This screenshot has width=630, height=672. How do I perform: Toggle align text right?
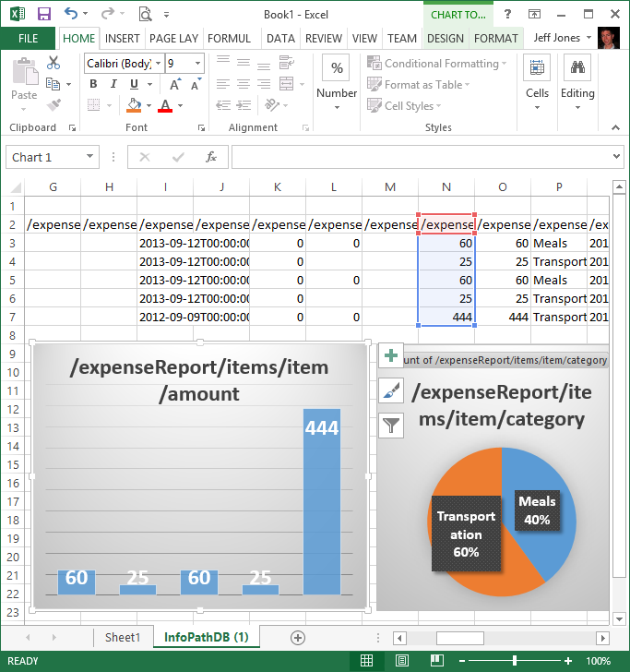click(x=264, y=84)
